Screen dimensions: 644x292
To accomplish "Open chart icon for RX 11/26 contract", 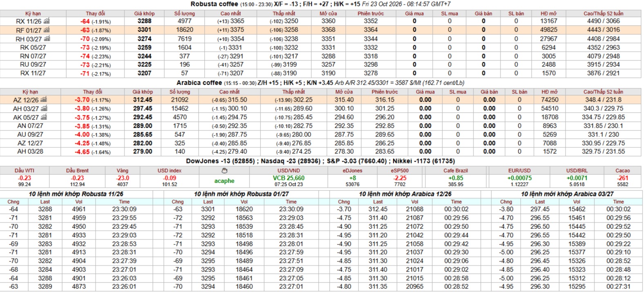I will point(47,21).
